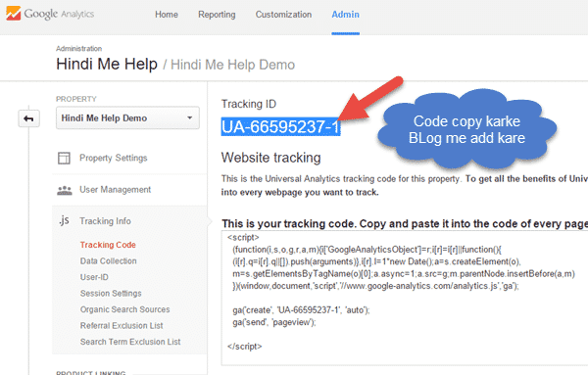
Task: Click the Property Settings panel icon
Action: [x=64, y=158]
